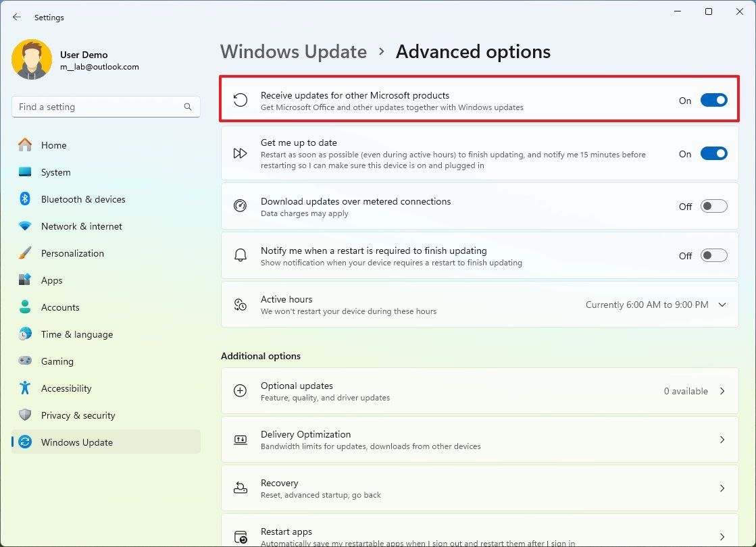Image resolution: width=756 pixels, height=547 pixels.
Task: Open Gaming settings from the sidebar
Action: 57,361
